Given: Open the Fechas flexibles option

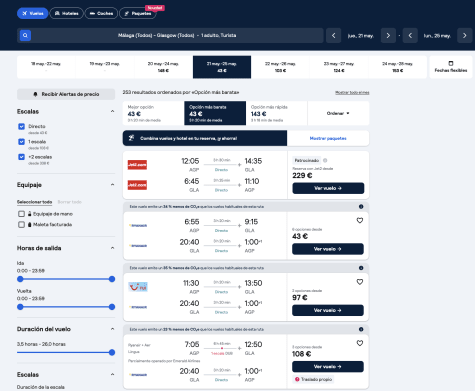Looking at the screenshot, I should (x=451, y=67).
